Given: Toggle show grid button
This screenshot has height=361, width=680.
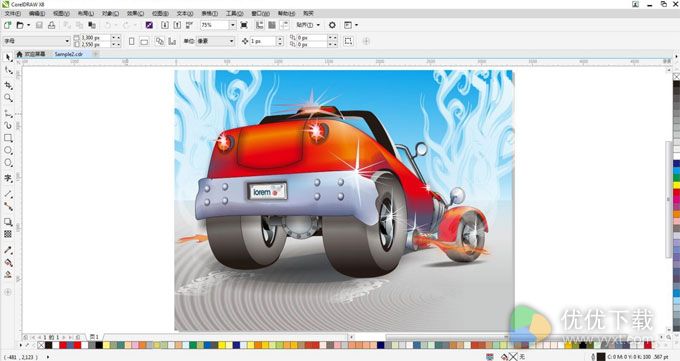Looking at the screenshot, I should tap(272, 25).
